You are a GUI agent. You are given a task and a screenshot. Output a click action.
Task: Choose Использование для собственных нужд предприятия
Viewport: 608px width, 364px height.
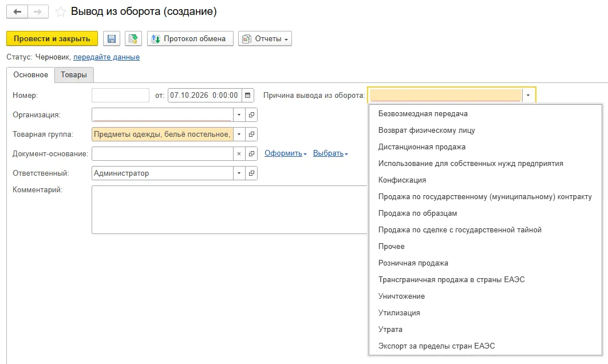(x=471, y=164)
